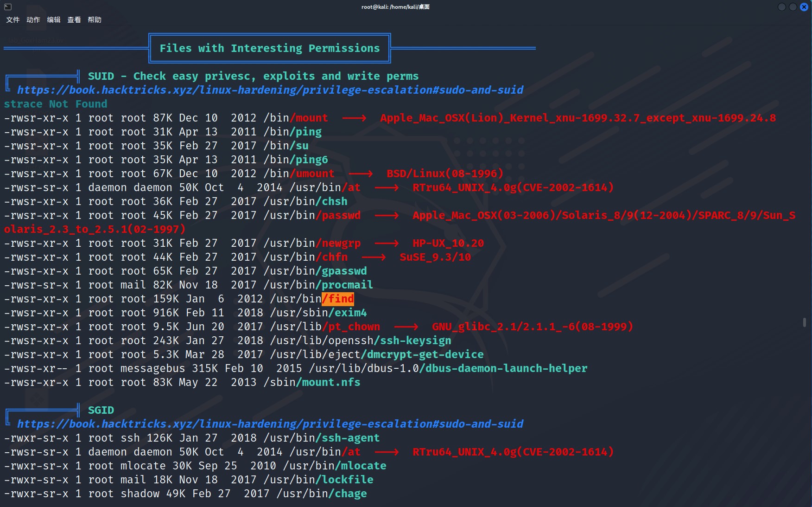The image size is (812, 507).
Task: Open the 编辑 menu
Action: [53, 19]
